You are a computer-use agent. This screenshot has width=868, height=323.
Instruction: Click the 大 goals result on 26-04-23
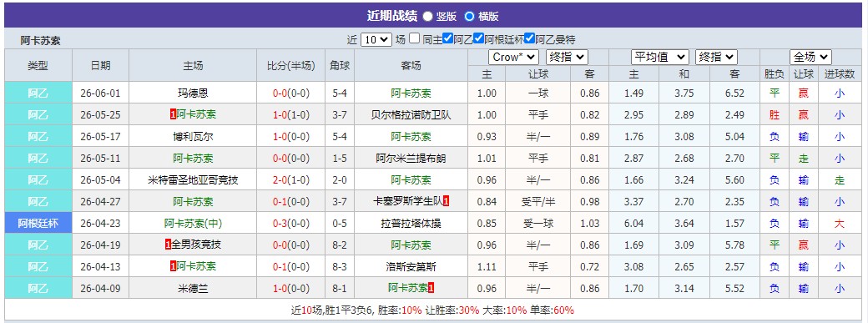pyautogui.click(x=840, y=224)
